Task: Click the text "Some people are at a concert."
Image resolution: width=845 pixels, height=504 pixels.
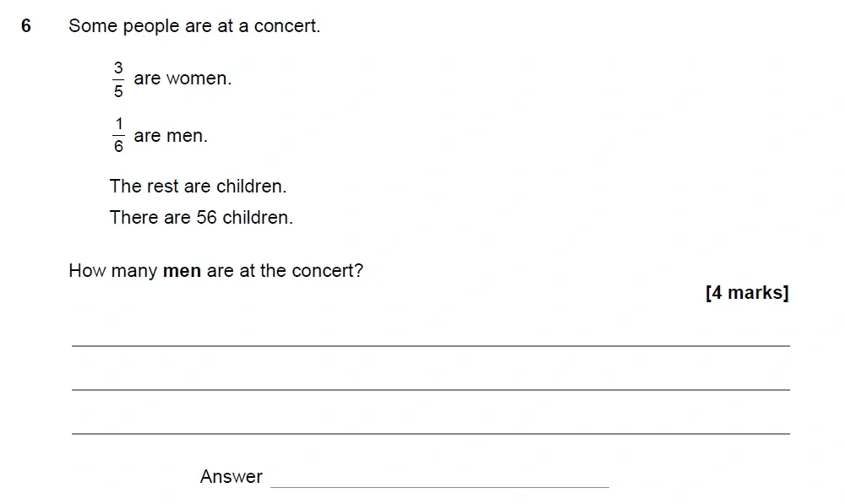Action: (194, 26)
